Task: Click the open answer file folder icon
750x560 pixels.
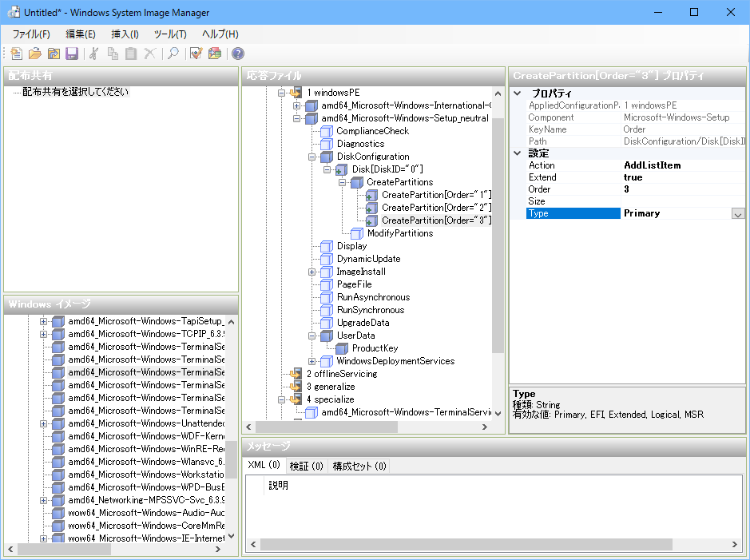Action: [35, 54]
